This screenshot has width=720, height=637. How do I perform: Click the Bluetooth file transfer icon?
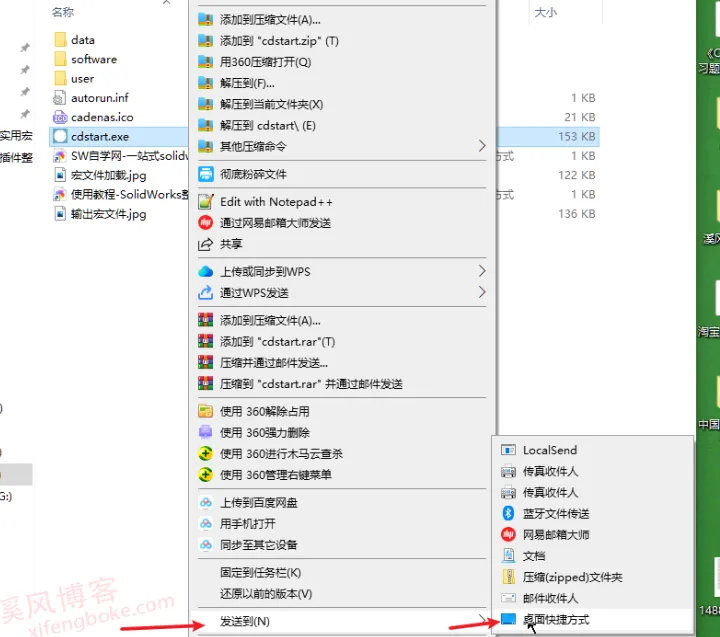(508, 513)
